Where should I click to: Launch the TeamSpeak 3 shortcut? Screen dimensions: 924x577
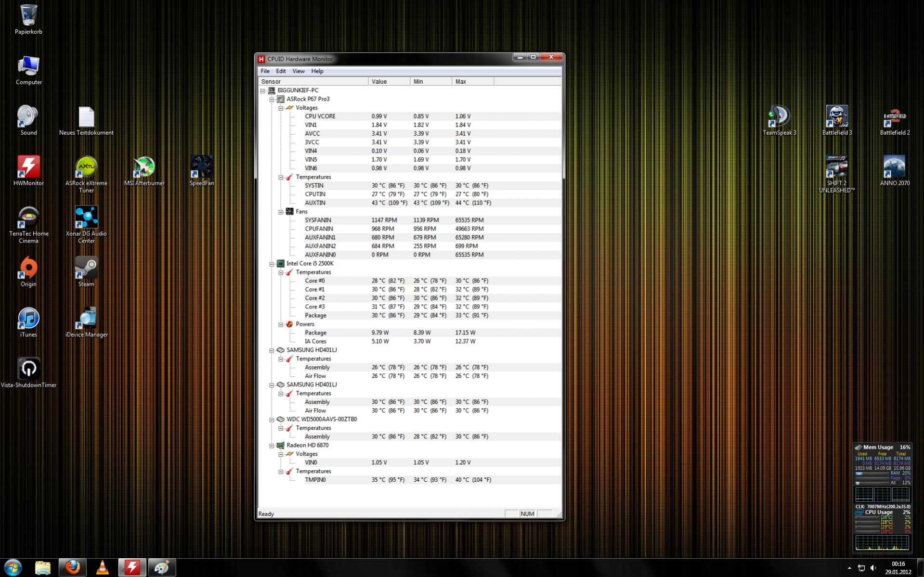(x=779, y=120)
